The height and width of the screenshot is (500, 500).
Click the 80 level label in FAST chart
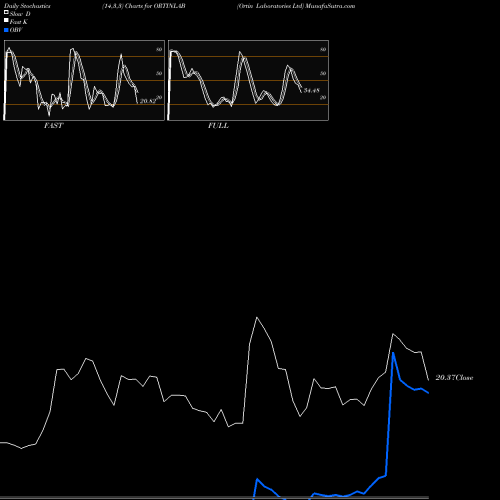click(x=159, y=49)
